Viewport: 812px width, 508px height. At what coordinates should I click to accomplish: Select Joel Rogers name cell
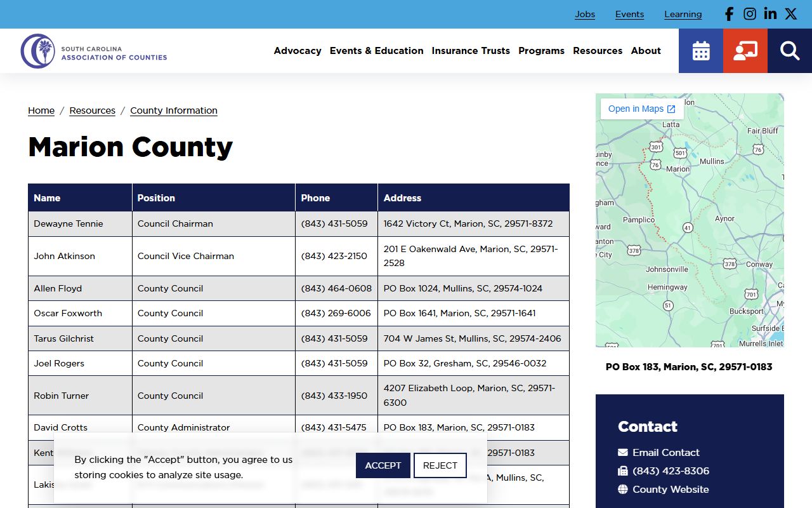80,364
